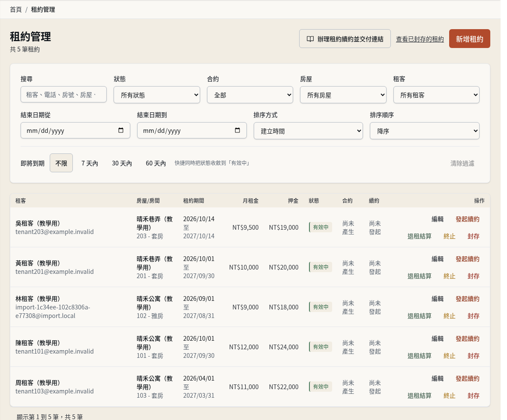Terminate 林租客 lease with 終止
This screenshot has height=420, width=507.
(450, 315)
